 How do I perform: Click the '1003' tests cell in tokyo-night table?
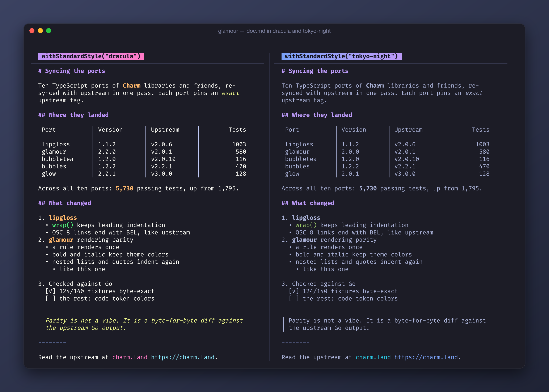click(482, 144)
